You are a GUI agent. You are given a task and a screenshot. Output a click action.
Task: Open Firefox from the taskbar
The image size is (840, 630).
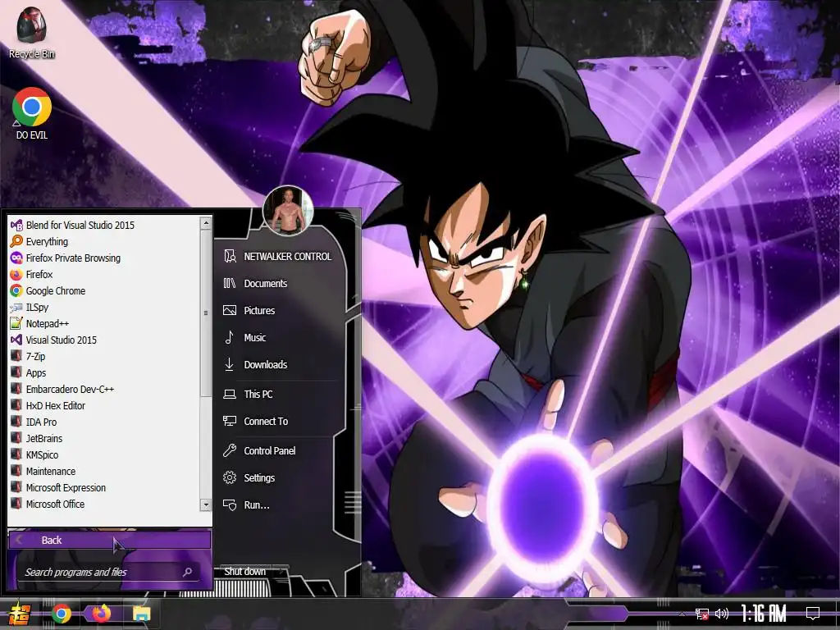101,613
